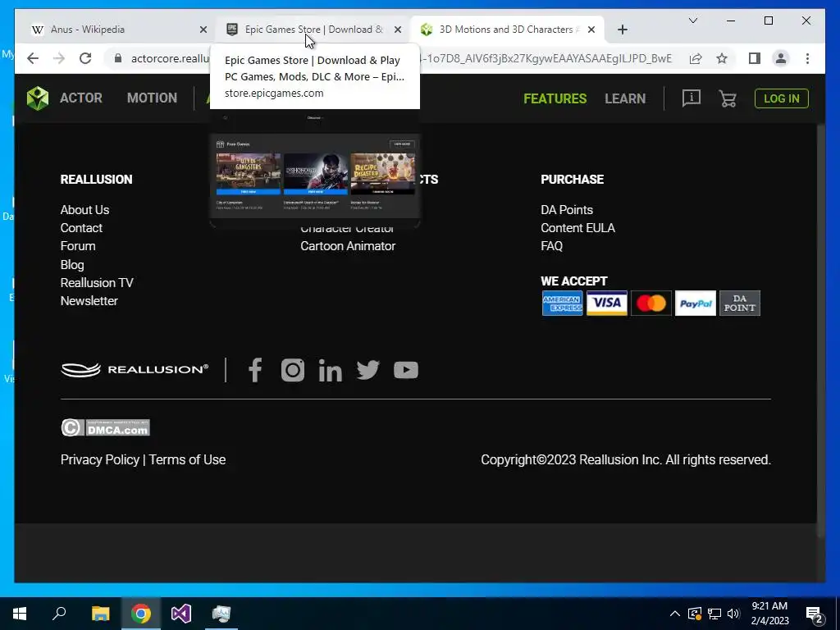Open the Forum link
The width and height of the screenshot is (840, 630).
pos(78,246)
